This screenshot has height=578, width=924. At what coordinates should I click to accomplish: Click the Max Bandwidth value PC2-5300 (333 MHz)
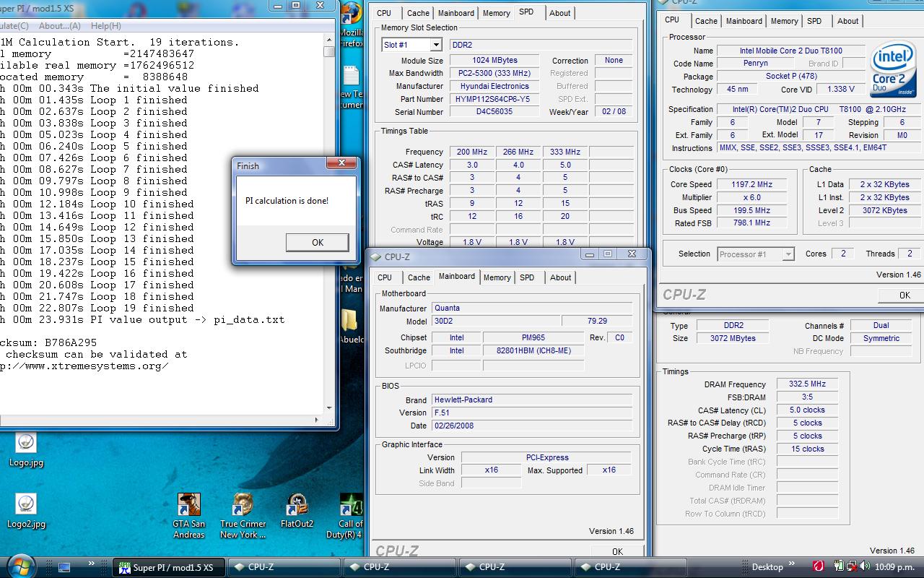point(494,73)
